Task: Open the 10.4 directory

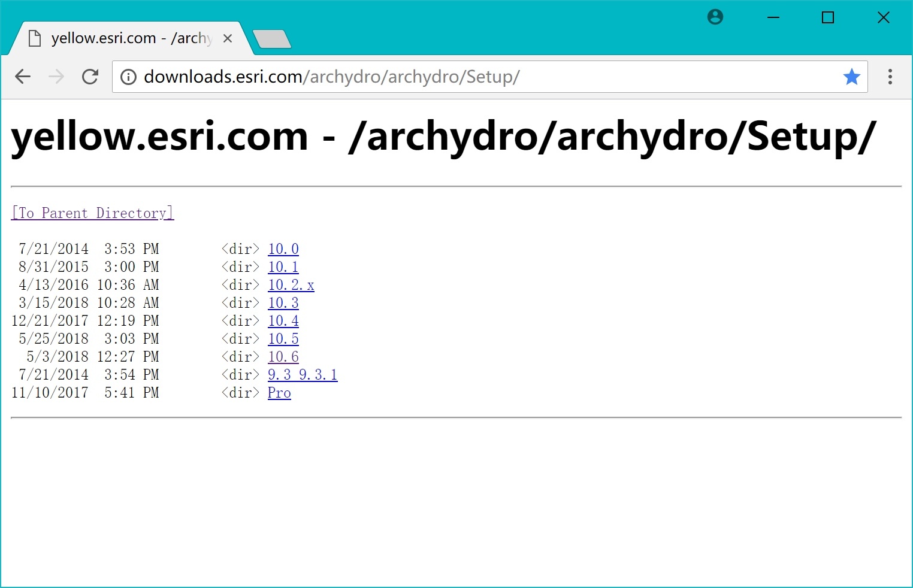Action: pyautogui.click(x=283, y=320)
